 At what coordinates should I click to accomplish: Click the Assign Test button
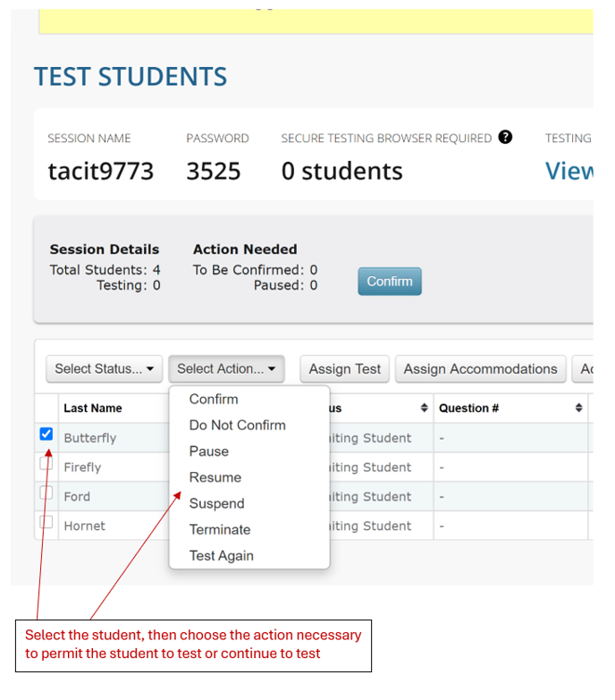(344, 369)
